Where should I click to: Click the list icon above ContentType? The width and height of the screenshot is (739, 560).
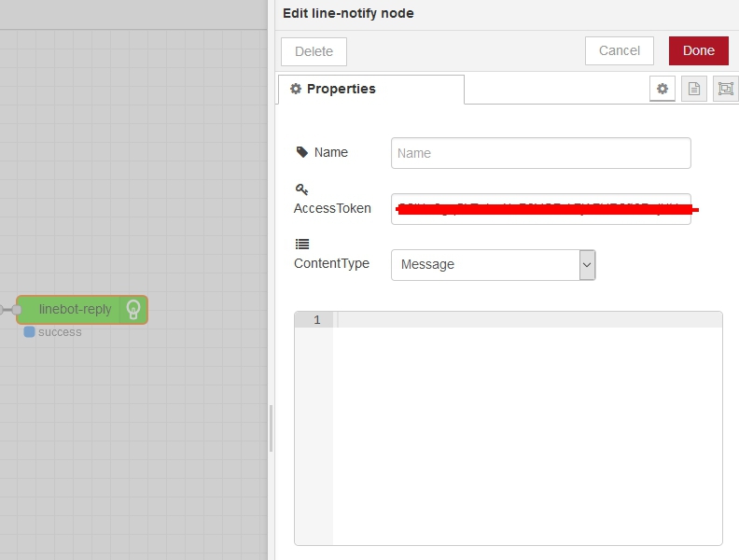click(302, 245)
